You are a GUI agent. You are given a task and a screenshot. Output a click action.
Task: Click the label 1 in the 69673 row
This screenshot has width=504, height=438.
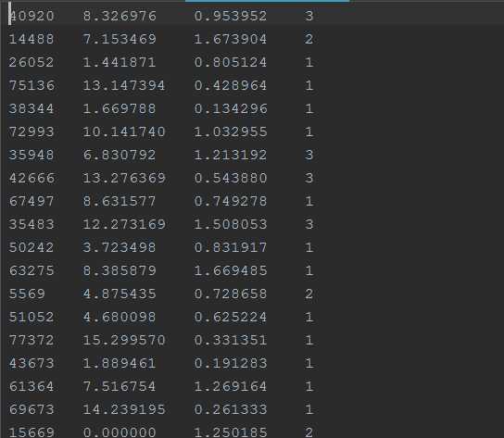coord(309,409)
